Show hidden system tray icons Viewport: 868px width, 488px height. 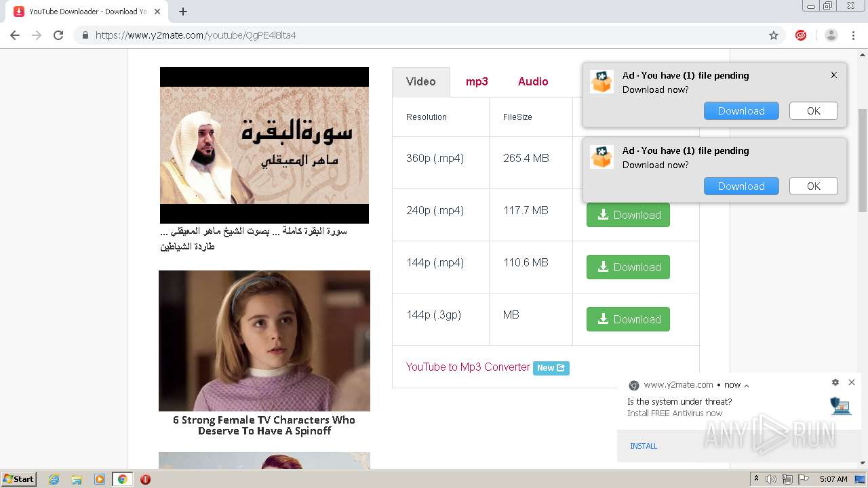pos(756,479)
